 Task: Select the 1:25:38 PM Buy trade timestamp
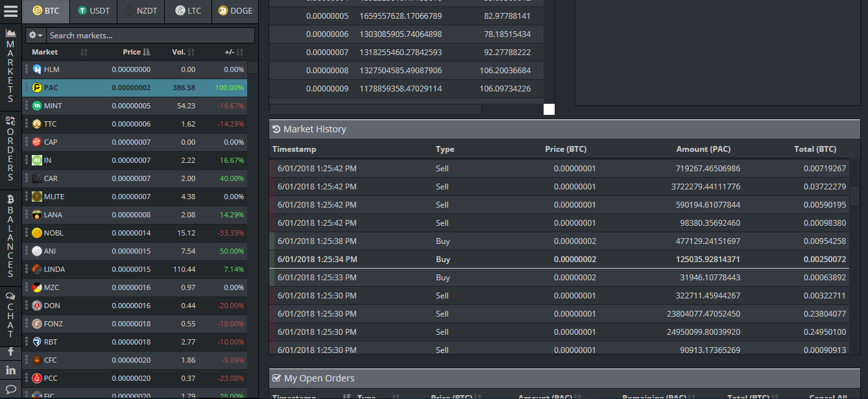pyautogui.click(x=317, y=241)
